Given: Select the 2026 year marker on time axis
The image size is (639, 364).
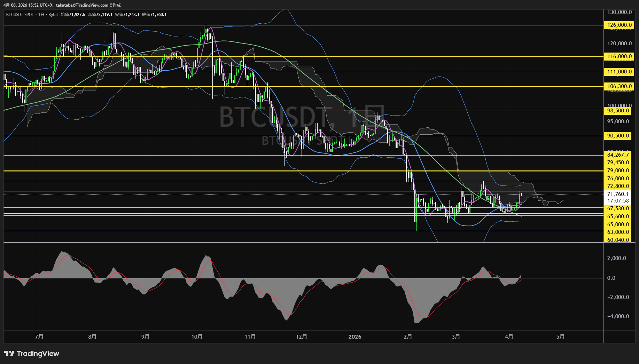Looking at the screenshot, I should coord(355,337).
